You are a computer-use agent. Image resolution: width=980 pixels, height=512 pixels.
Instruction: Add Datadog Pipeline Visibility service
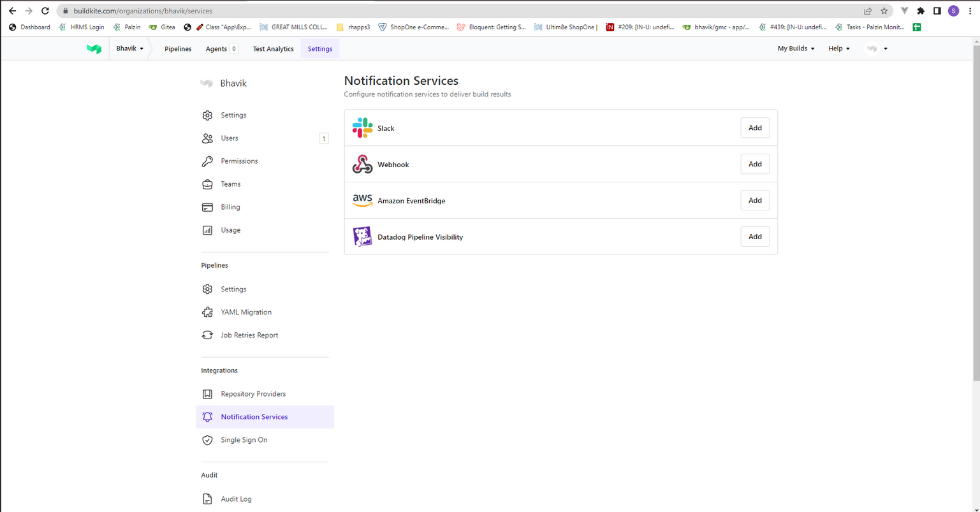(x=755, y=237)
